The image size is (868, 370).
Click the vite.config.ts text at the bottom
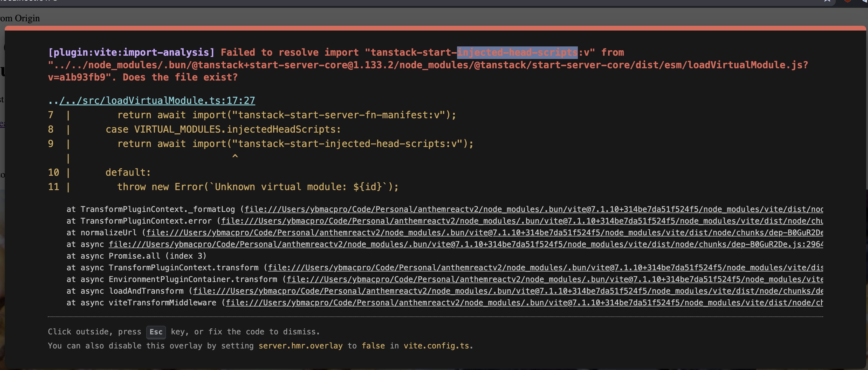pos(436,346)
